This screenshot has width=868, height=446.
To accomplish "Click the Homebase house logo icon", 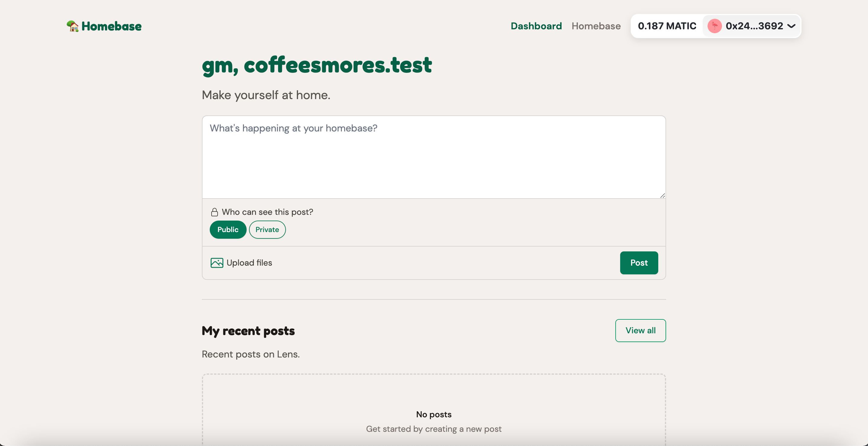I will [x=73, y=26].
